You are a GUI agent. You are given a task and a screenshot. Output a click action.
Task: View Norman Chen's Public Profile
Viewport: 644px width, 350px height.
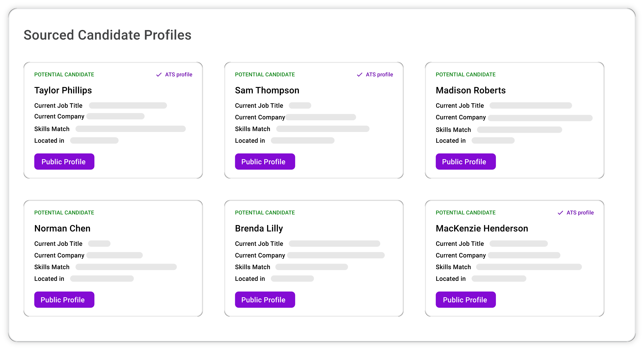point(64,300)
